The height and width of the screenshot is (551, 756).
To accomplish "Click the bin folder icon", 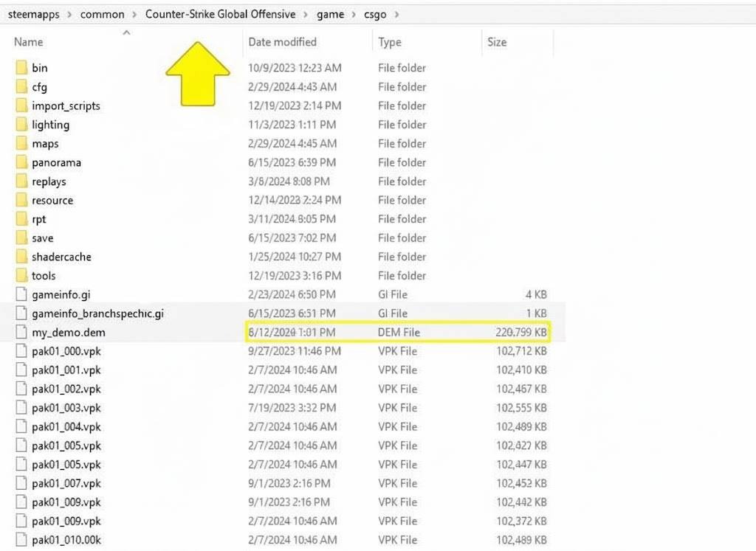I will point(20,68).
